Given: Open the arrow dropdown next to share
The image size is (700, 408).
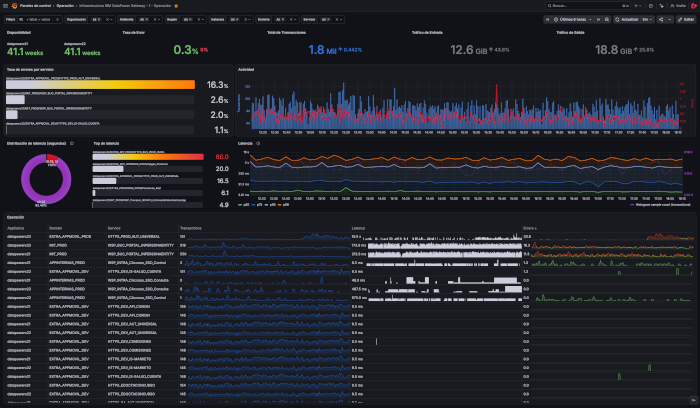Looking at the screenshot, I should [670, 20].
